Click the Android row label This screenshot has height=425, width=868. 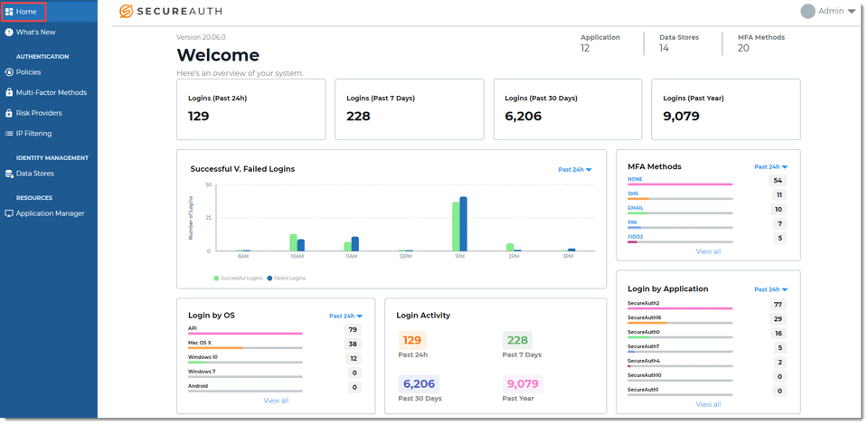coord(198,386)
